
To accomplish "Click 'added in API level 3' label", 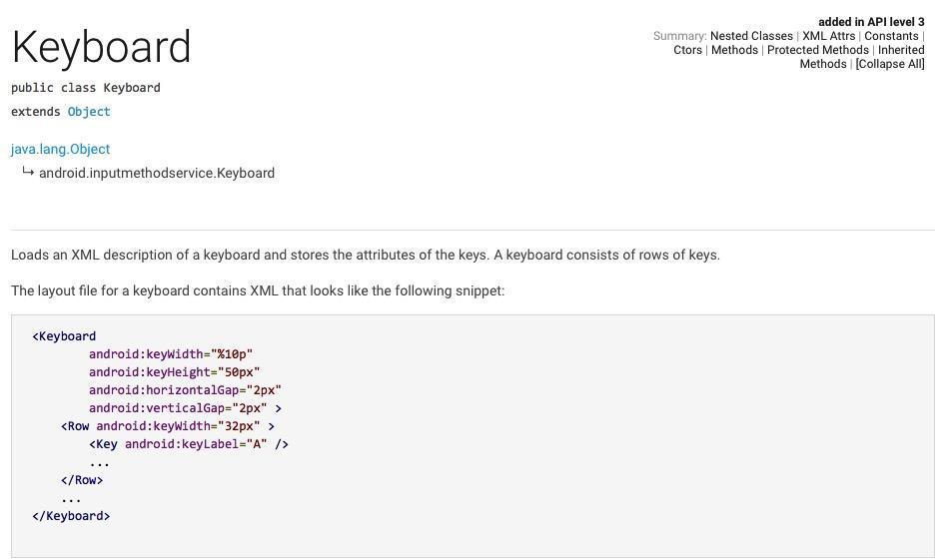I will (x=871, y=22).
